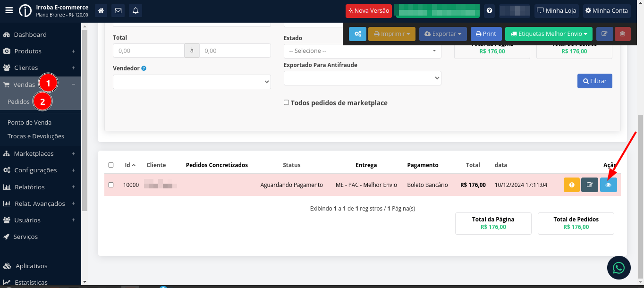Open the WhatsApp chat bubble
Viewport: 644px width, 288px height.
coord(619,268)
